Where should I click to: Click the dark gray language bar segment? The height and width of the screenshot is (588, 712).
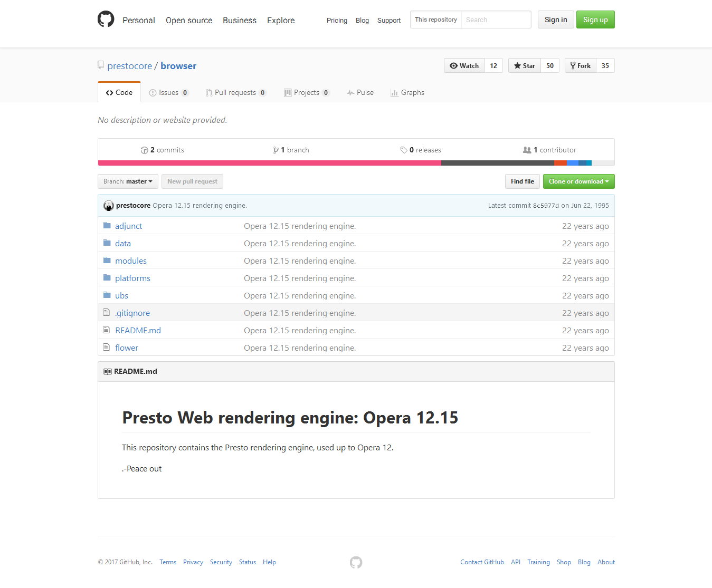point(498,163)
